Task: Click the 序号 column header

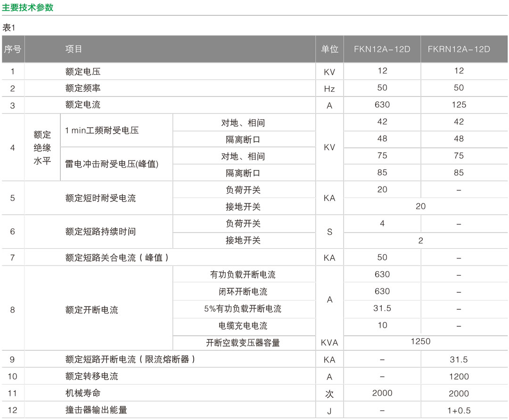Action: tap(13, 49)
